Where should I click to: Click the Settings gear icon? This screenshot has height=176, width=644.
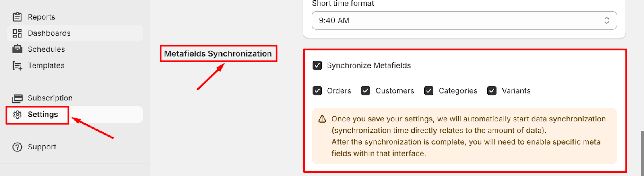tap(17, 115)
